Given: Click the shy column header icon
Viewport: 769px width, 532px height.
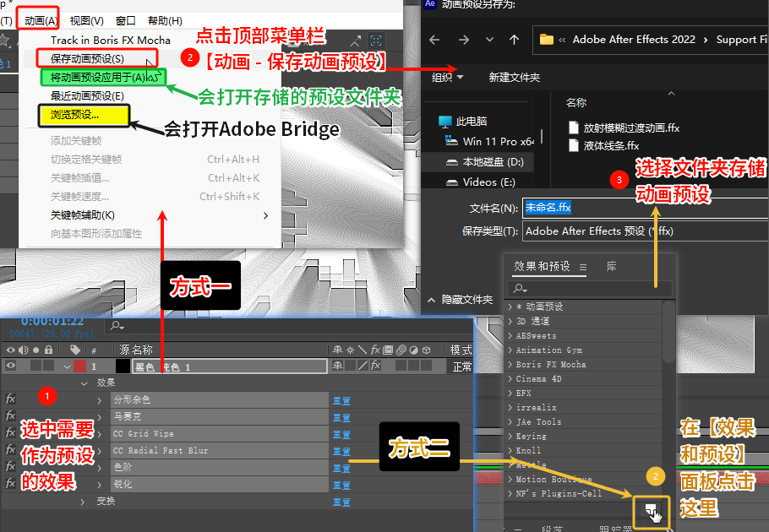Looking at the screenshot, I should click(x=337, y=350).
